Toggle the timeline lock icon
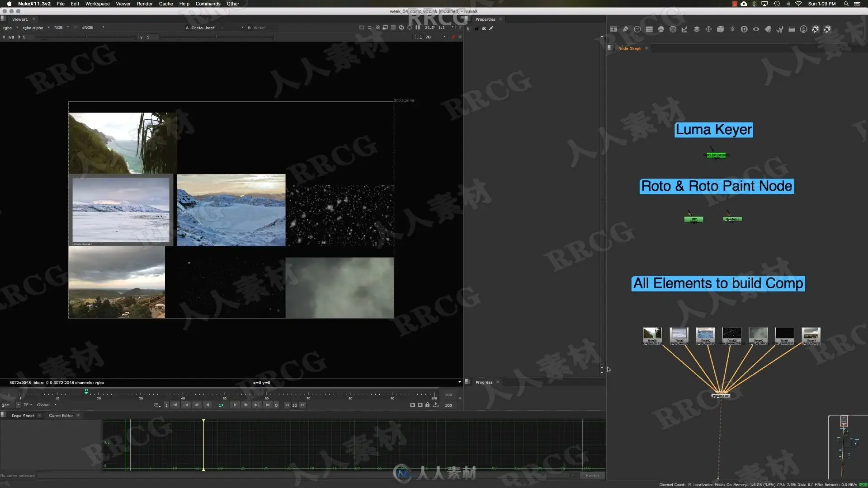This screenshot has width=868, height=488. coord(427,405)
